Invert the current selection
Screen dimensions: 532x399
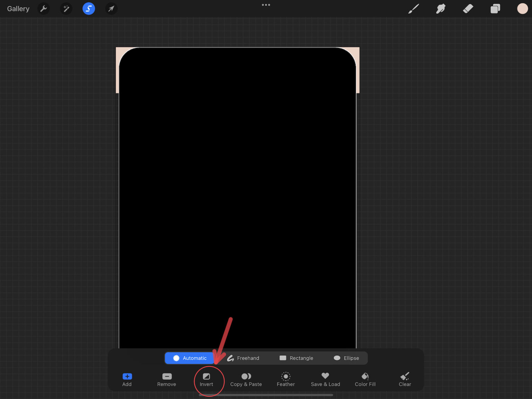click(206, 379)
